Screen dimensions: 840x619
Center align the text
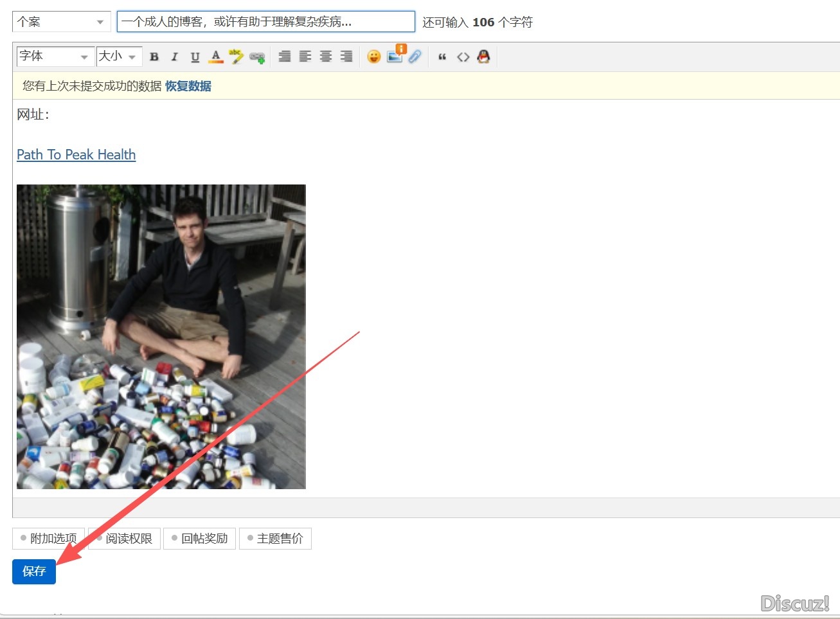click(x=326, y=57)
